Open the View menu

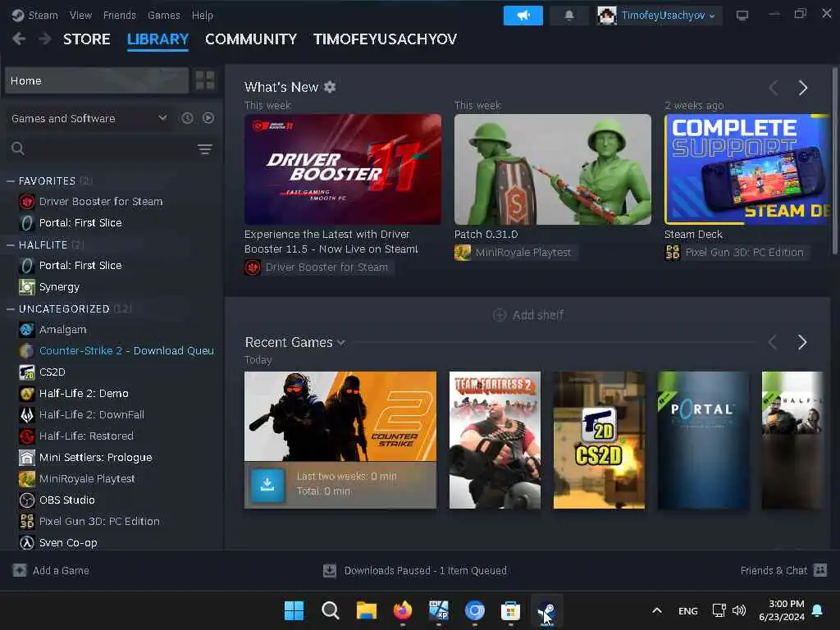tap(80, 15)
